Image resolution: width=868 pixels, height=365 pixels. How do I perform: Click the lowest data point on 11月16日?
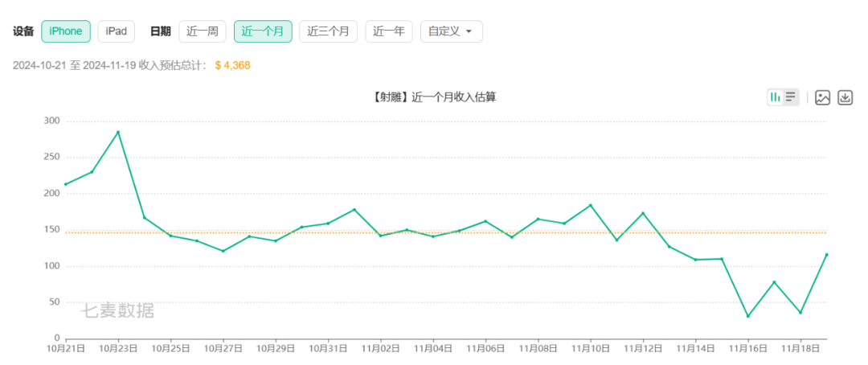coord(748,316)
